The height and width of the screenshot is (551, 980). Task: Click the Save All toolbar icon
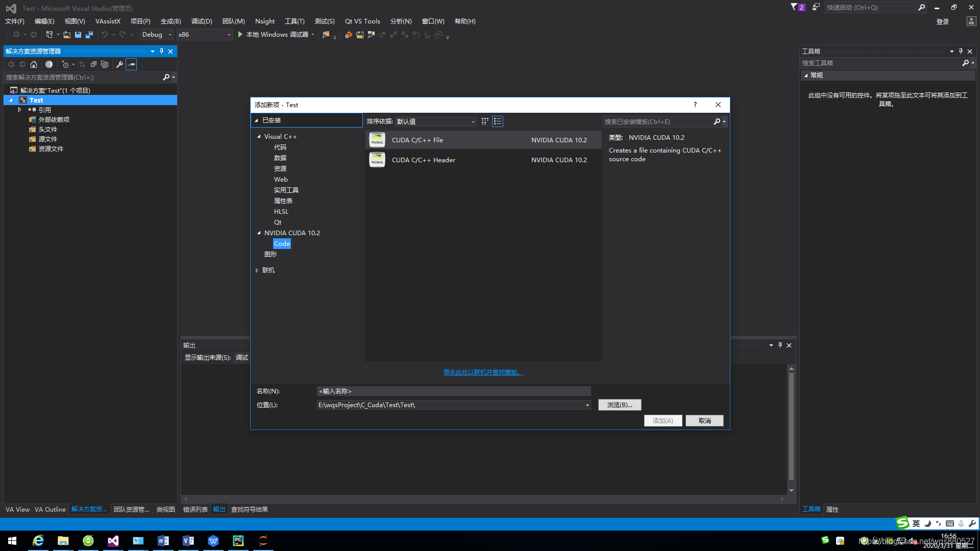click(x=89, y=35)
